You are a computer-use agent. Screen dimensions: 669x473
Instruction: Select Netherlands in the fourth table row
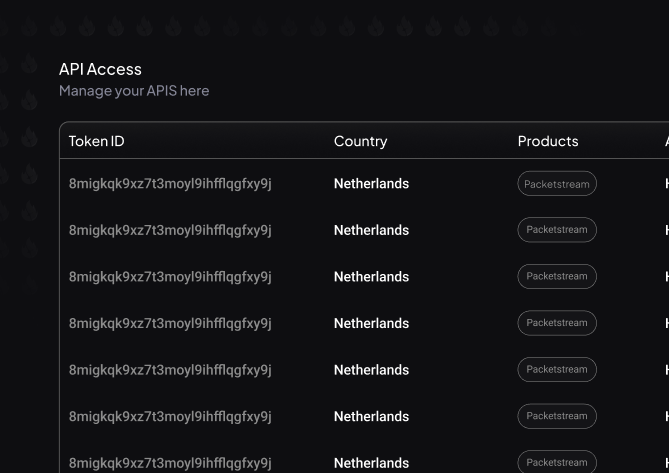(x=371, y=323)
